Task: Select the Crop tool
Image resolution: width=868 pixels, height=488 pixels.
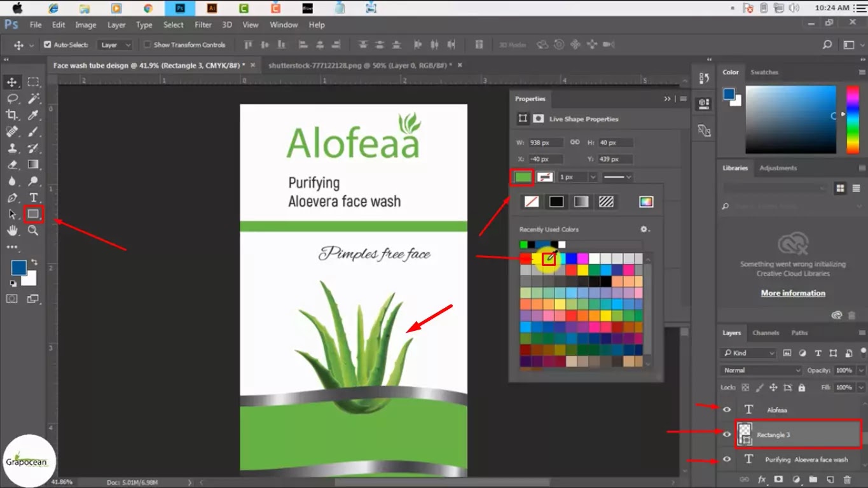Action: point(13,115)
